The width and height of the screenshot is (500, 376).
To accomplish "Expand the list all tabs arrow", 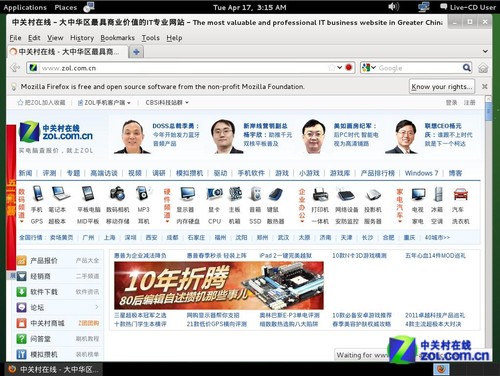I will tap(485, 51).
